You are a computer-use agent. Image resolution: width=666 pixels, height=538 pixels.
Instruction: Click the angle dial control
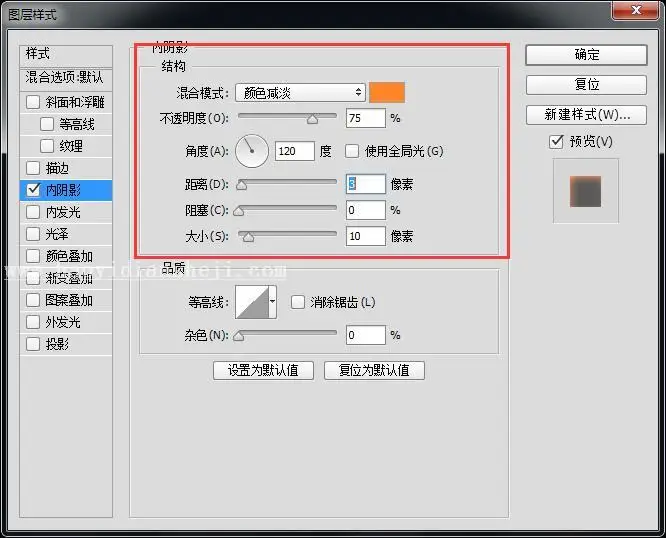(252, 151)
